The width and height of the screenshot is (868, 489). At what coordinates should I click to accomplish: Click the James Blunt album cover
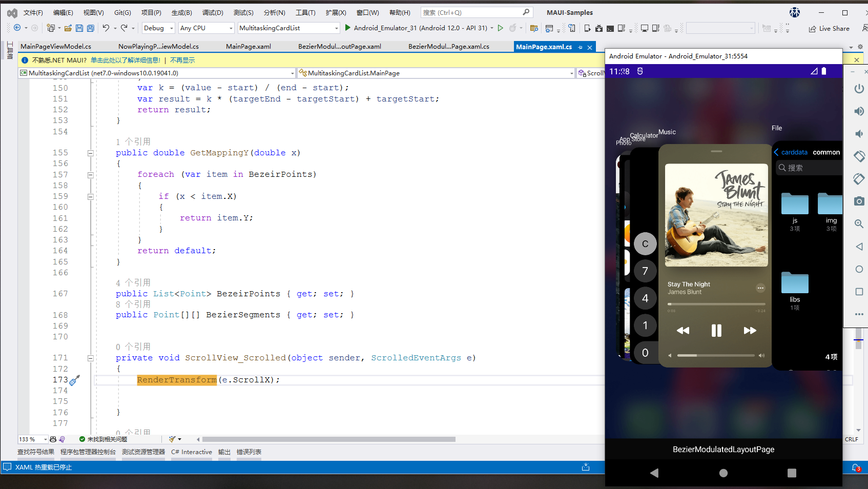coord(716,215)
